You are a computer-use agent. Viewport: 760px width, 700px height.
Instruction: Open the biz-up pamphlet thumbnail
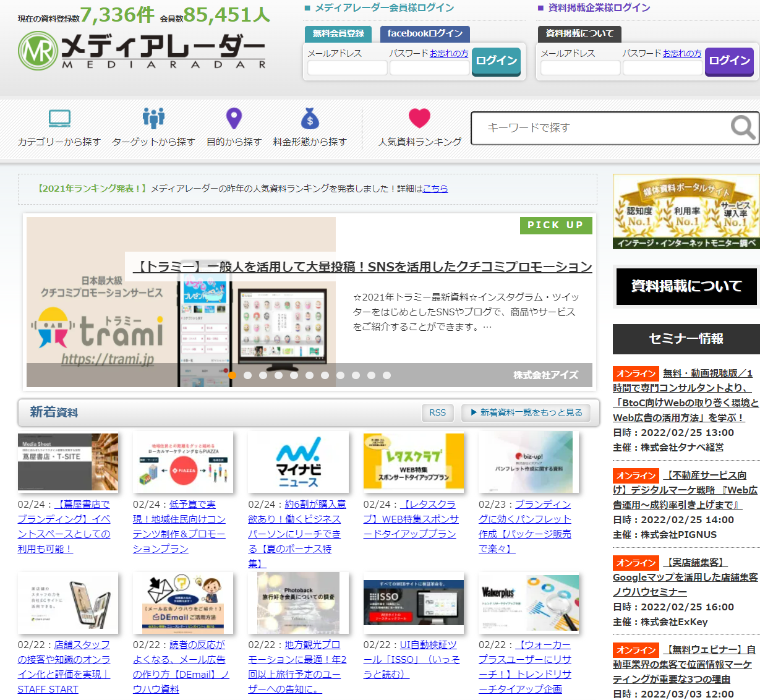(529, 462)
